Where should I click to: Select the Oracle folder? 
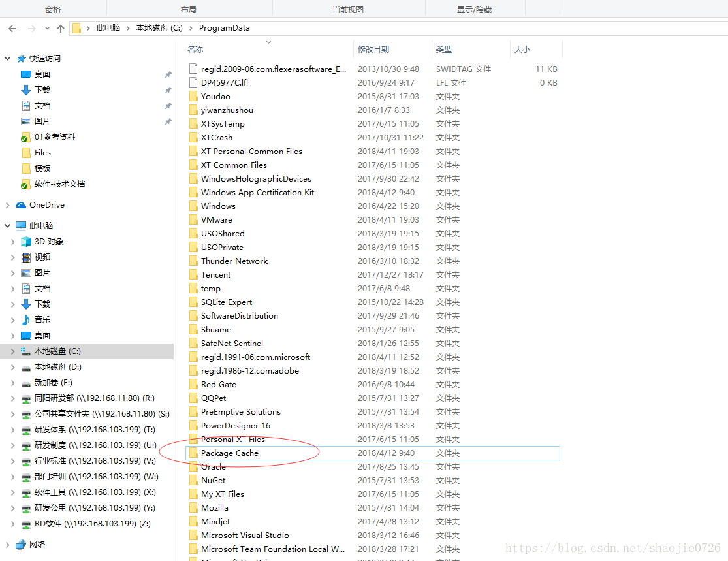click(x=372, y=467)
